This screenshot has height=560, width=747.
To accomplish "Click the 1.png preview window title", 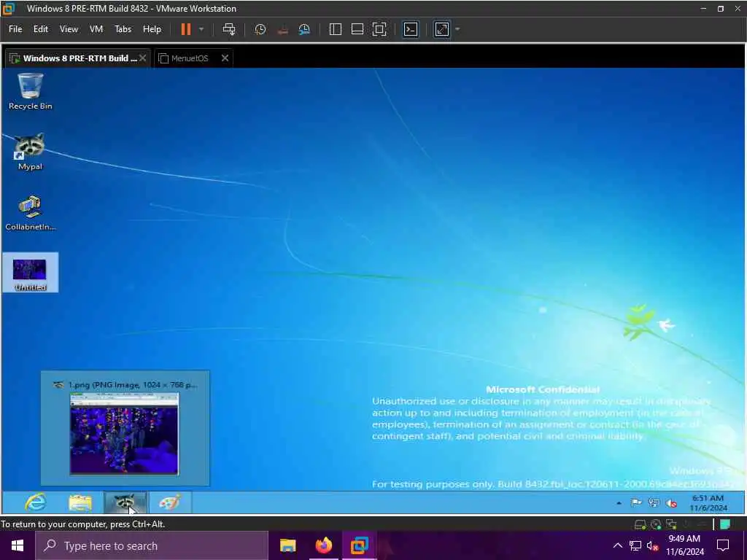I will click(133, 385).
